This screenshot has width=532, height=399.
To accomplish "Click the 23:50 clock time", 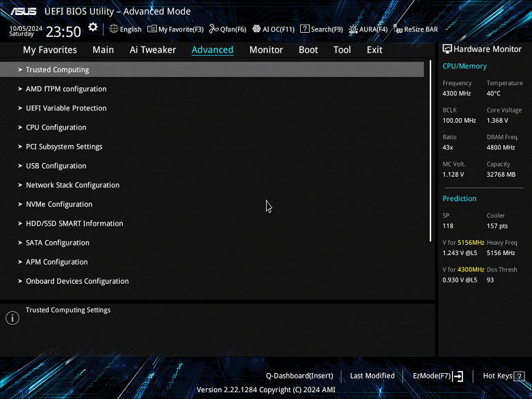I will (x=63, y=32).
